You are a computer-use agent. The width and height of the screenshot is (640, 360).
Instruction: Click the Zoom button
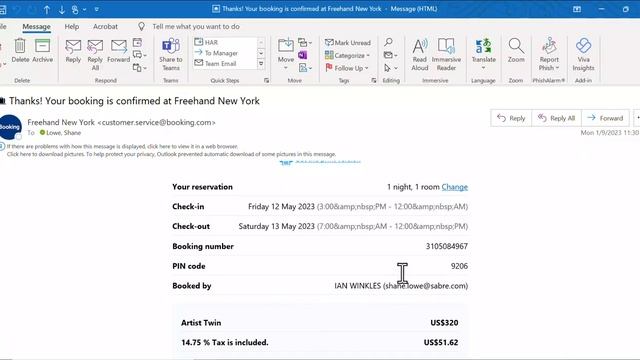pos(516,51)
